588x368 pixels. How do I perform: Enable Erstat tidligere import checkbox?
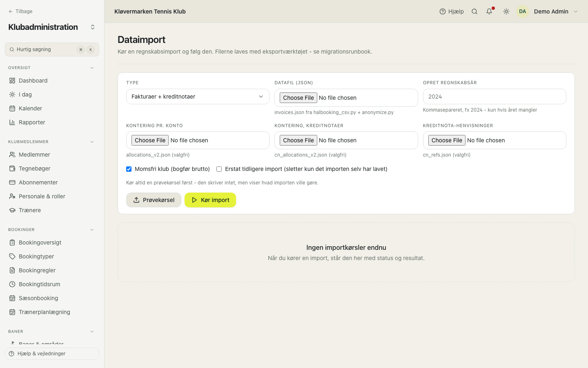pos(219,169)
